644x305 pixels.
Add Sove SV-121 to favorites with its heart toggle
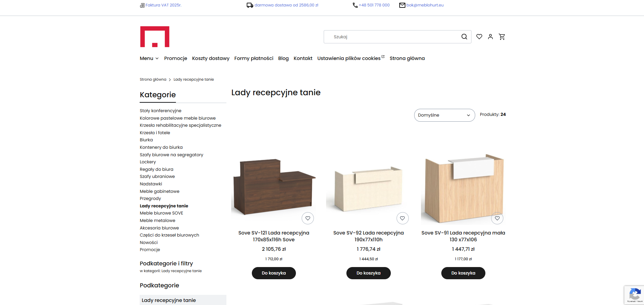pos(307,218)
